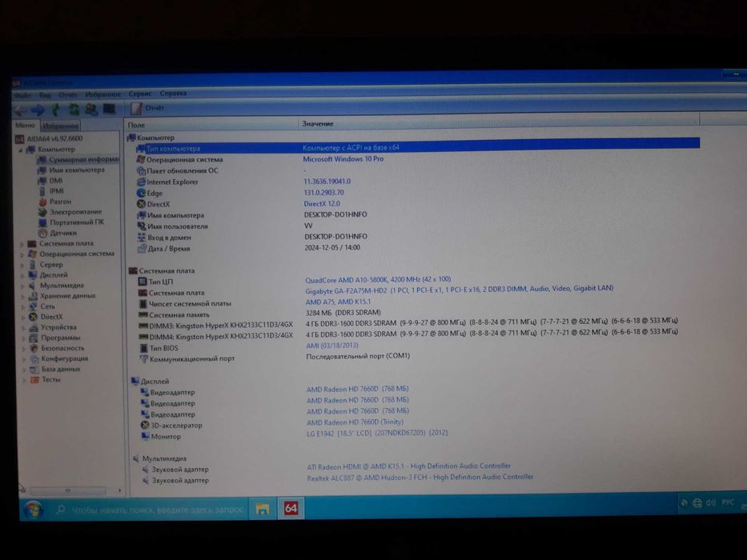The image size is (747, 560).
Task: Open the Вид menu
Action: (x=45, y=94)
